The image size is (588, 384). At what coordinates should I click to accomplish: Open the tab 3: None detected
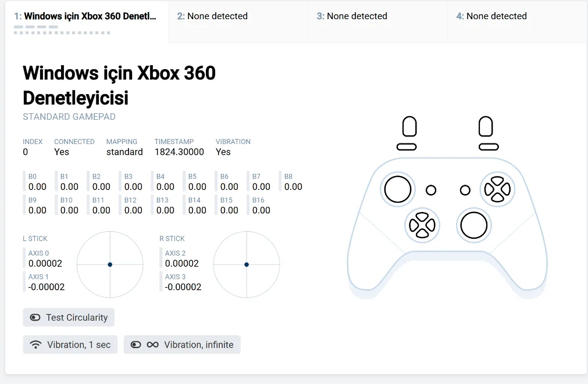point(377,21)
